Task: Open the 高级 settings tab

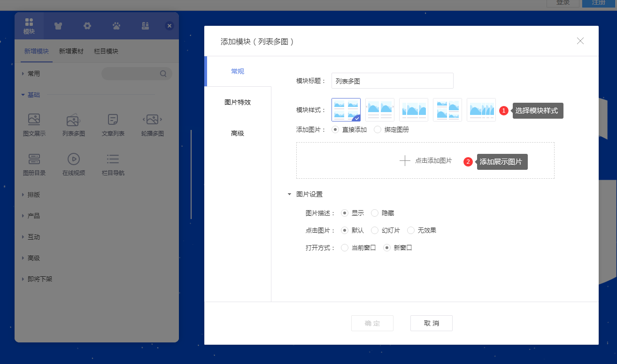Action: coord(238,133)
